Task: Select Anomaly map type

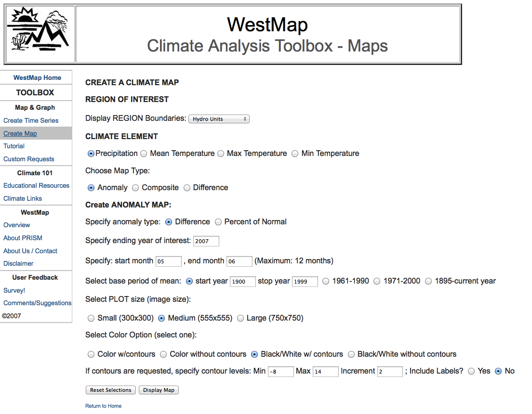Action: click(91, 188)
